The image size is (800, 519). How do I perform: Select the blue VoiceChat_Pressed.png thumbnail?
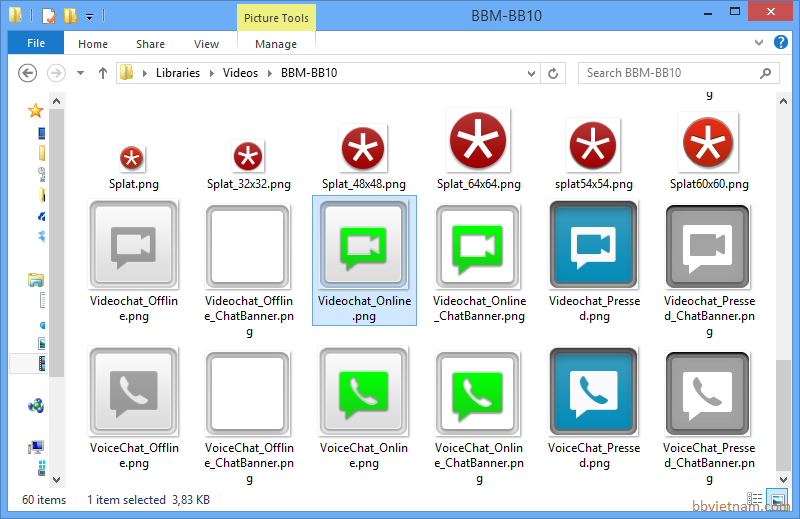point(594,392)
